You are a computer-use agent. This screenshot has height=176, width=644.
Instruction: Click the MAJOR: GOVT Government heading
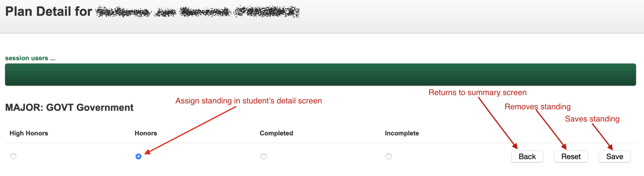(x=69, y=108)
